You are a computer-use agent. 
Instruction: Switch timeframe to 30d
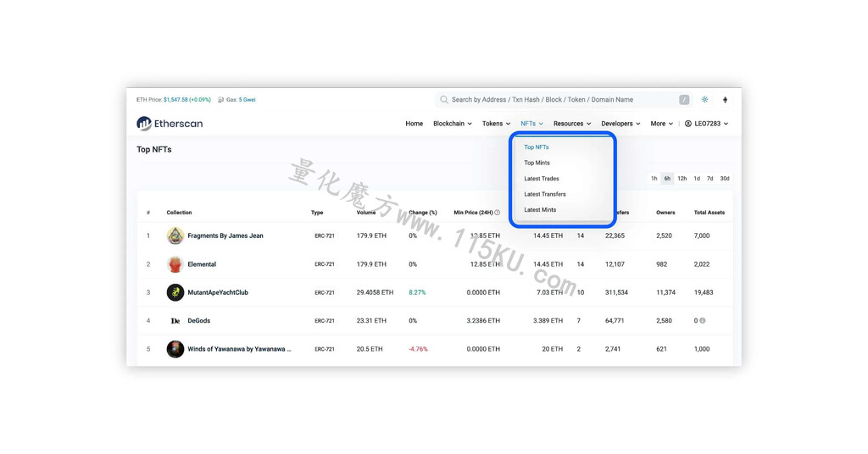click(725, 179)
